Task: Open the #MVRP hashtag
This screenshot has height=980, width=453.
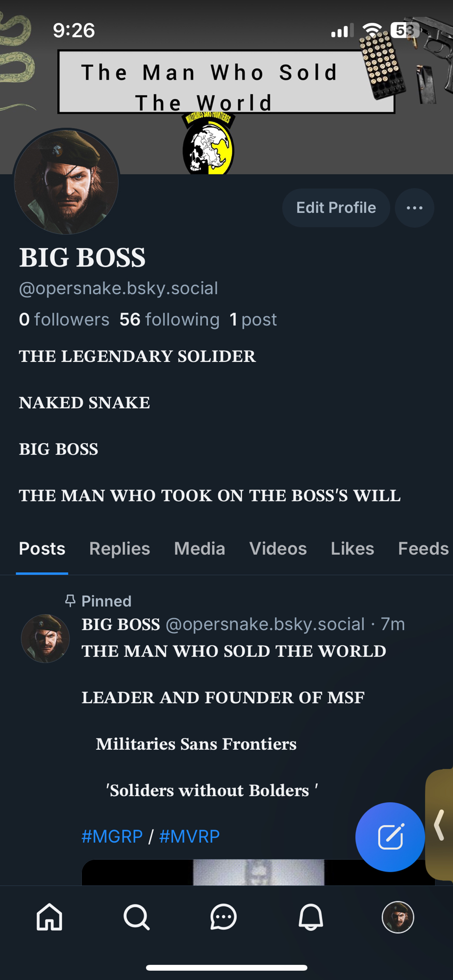Action: (189, 836)
